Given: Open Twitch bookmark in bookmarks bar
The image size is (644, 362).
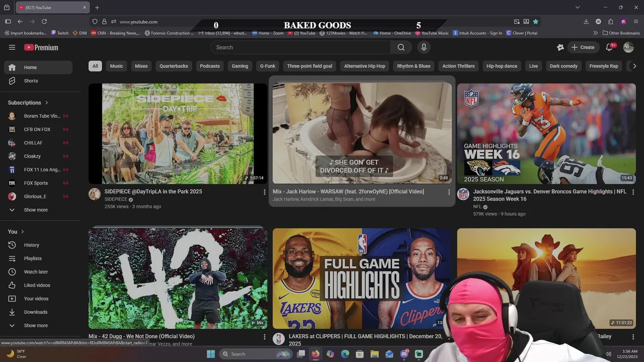Looking at the screenshot, I should (59, 33).
